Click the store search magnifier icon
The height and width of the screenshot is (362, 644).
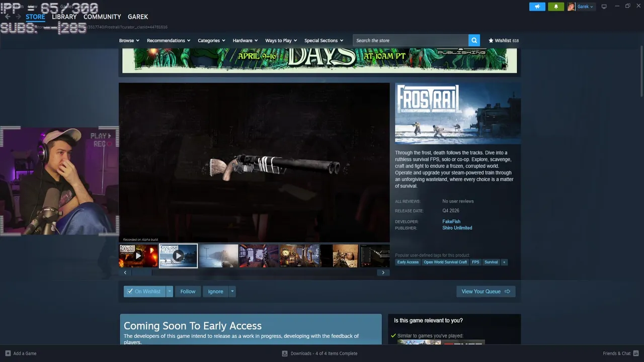(474, 40)
